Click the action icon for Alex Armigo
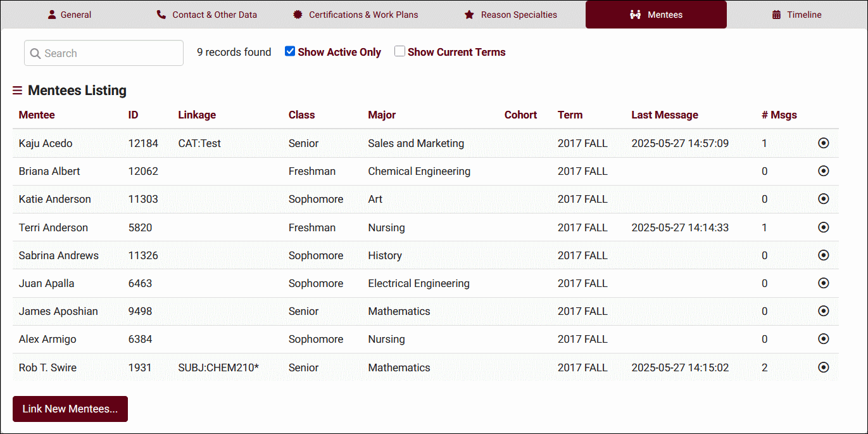868x434 pixels. click(823, 339)
